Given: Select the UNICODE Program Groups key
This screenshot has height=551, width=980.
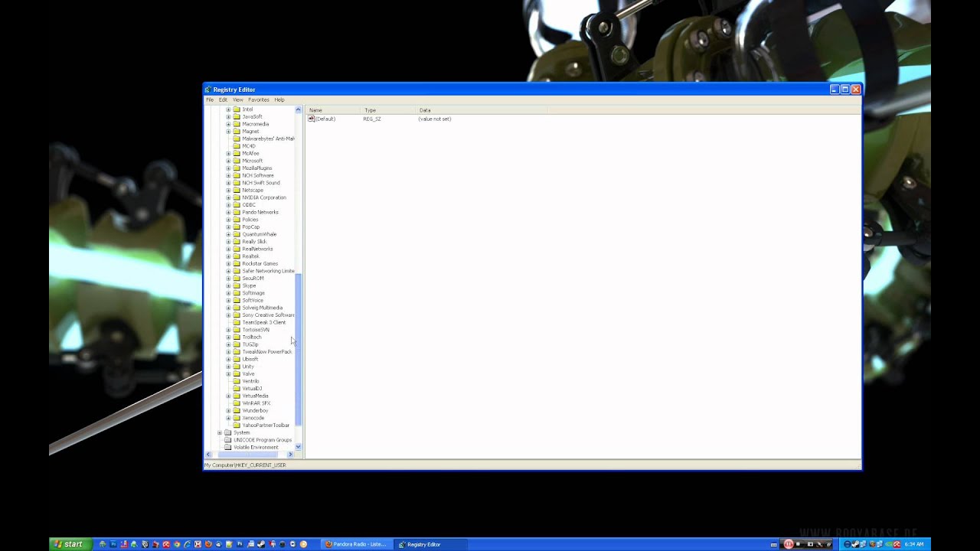Looking at the screenshot, I should click(x=263, y=440).
